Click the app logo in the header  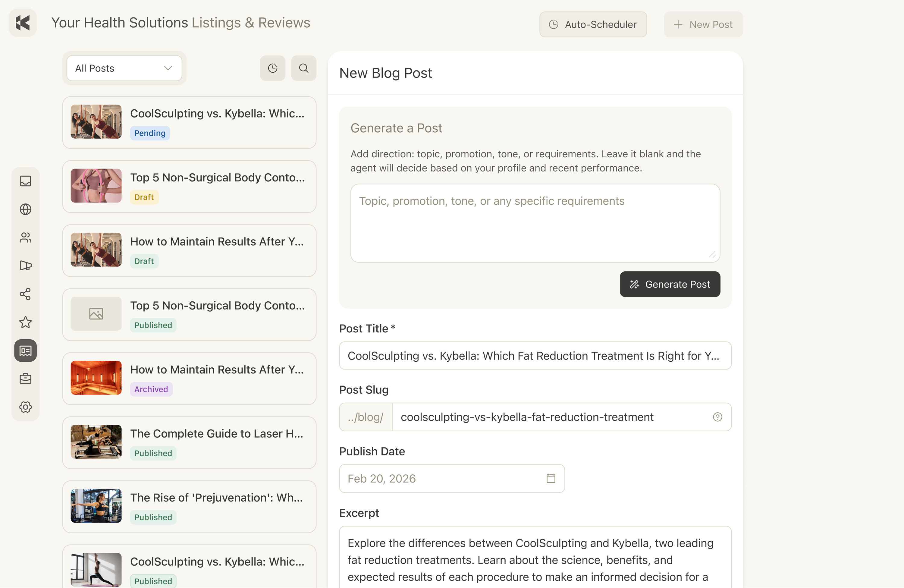pyautogui.click(x=23, y=23)
